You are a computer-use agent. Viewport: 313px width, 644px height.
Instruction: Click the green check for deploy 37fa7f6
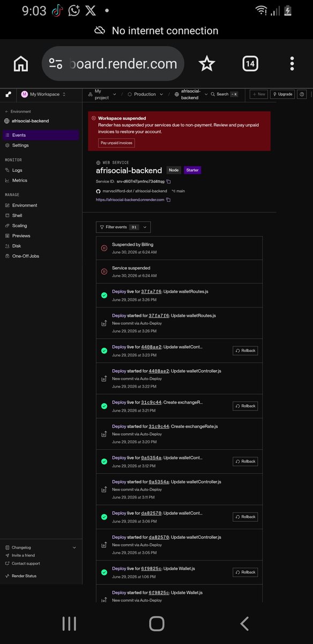(104, 295)
